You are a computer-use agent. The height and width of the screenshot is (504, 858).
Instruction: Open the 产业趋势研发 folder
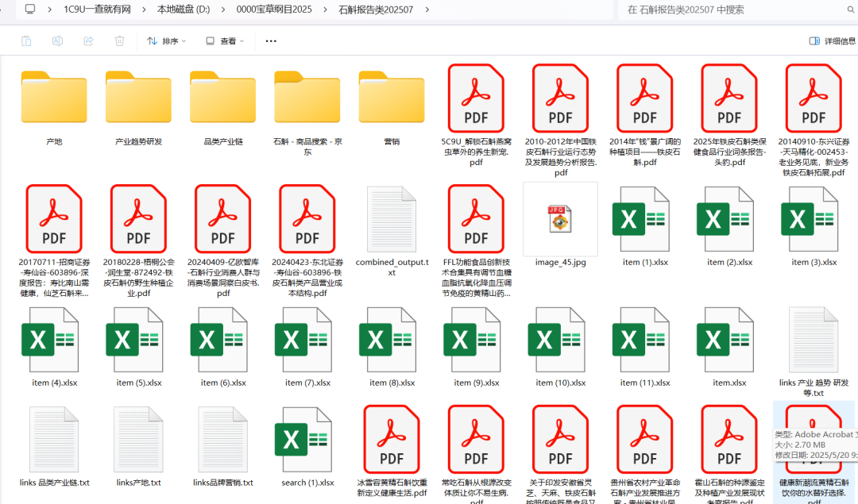tap(137, 98)
